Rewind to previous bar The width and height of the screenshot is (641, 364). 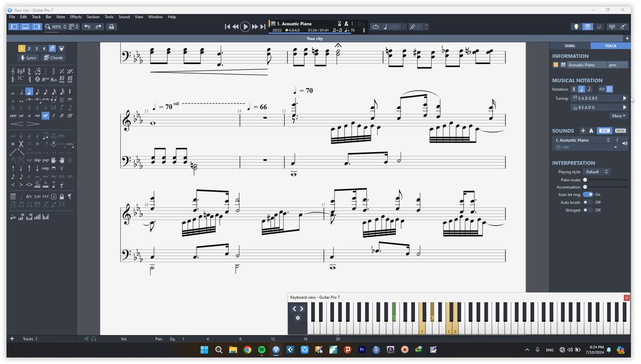point(235,27)
